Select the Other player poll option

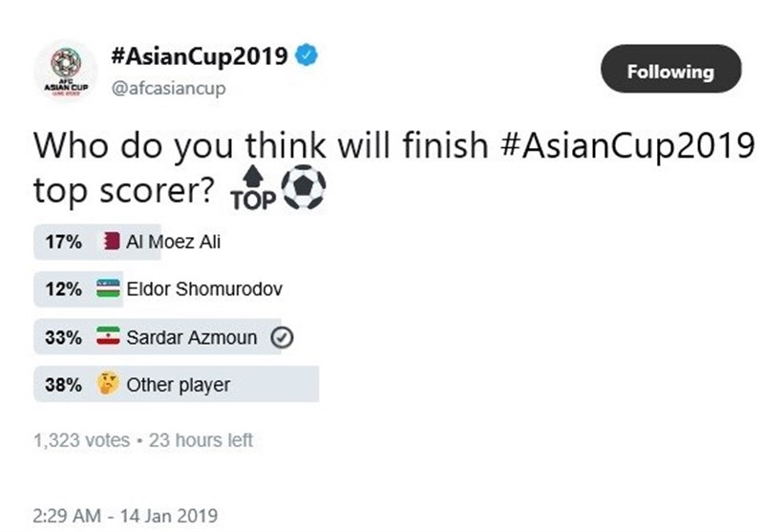coord(178,385)
